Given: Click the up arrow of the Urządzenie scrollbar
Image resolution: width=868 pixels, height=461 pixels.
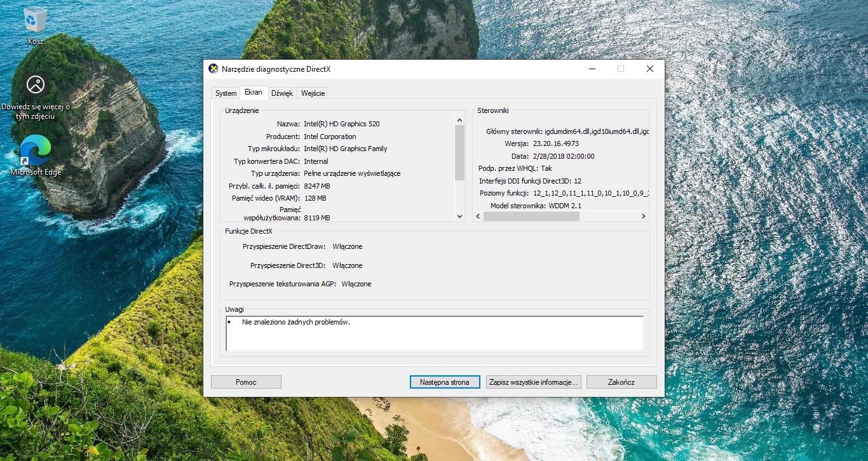Looking at the screenshot, I should 460,120.
